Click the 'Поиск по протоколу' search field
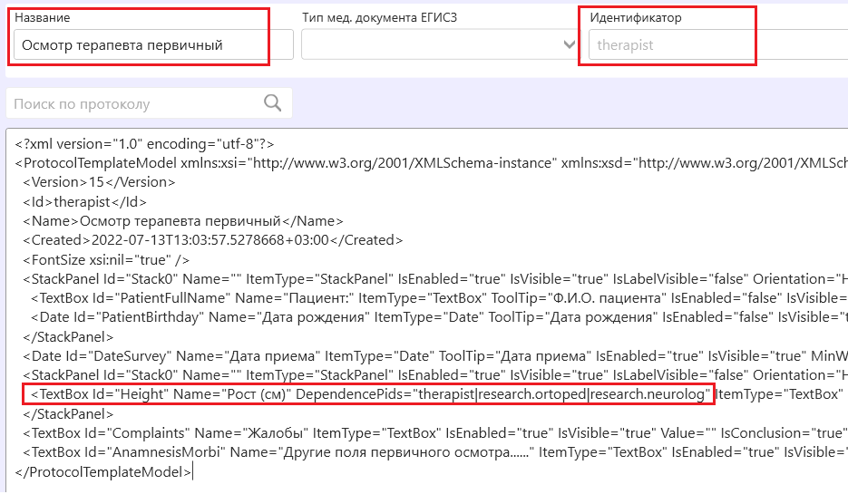 point(149,103)
